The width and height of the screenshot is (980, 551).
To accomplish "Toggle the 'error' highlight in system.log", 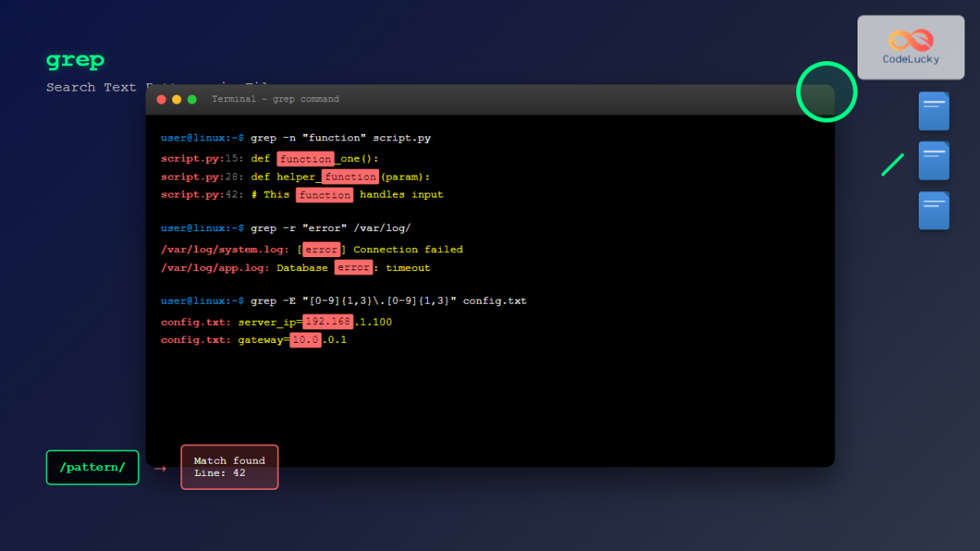I will pyautogui.click(x=321, y=249).
